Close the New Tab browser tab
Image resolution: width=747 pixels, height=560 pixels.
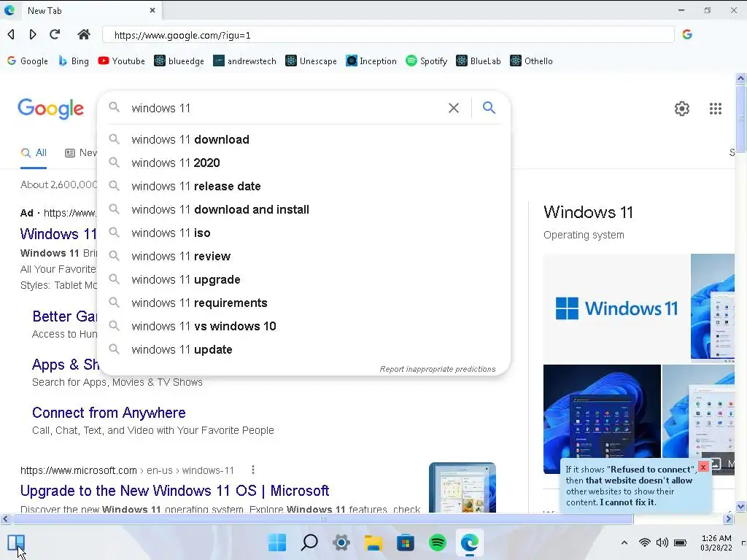tap(152, 10)
